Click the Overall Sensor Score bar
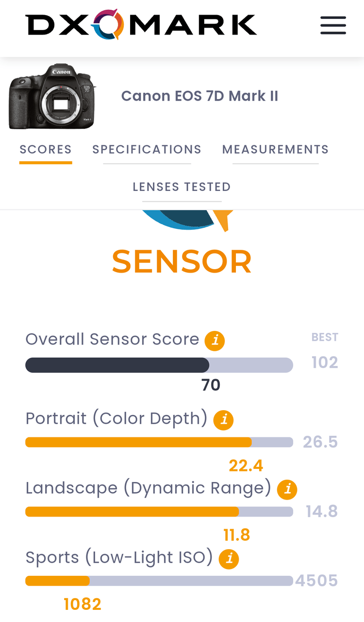This screenshot has width=364, height=622. click(159, 365)
